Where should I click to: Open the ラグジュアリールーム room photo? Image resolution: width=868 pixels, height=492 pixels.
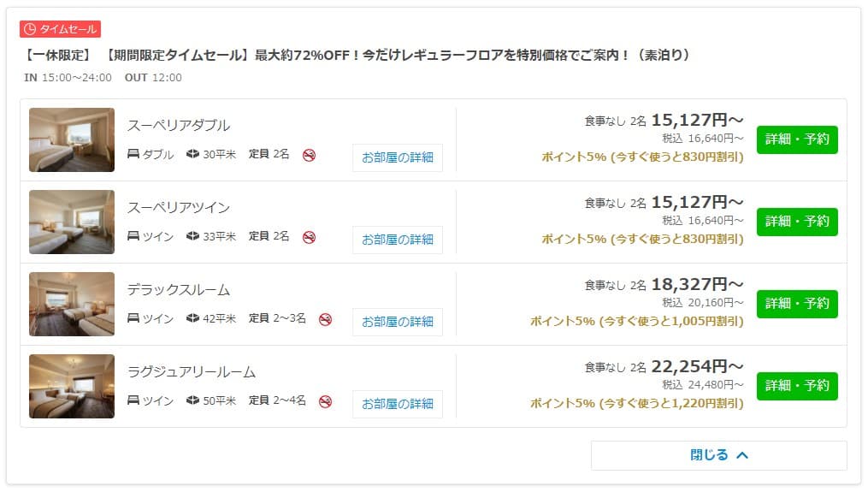coord(72,386)
